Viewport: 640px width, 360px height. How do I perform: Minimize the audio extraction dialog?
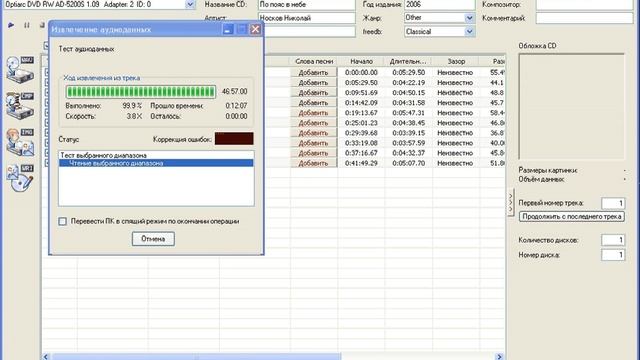point(228,29)
